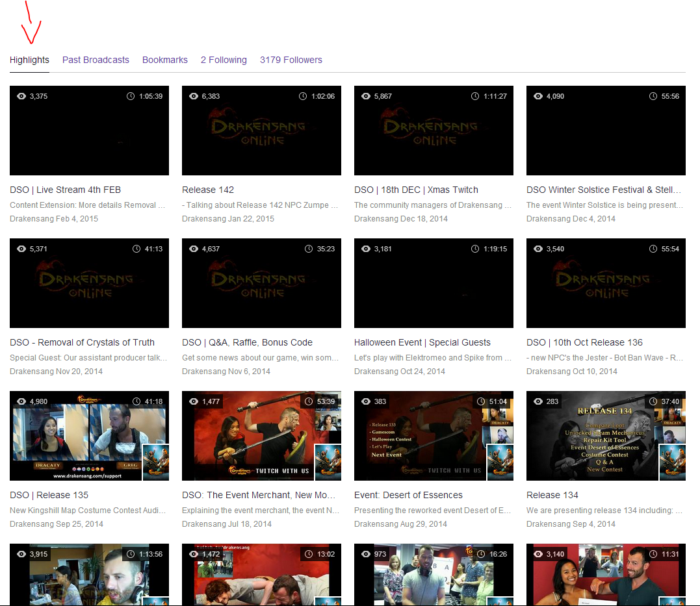The width and height of the screenshot is (700, 606).
Task: Open bottom-row video lasting 16:26
Action: (434, 575)
